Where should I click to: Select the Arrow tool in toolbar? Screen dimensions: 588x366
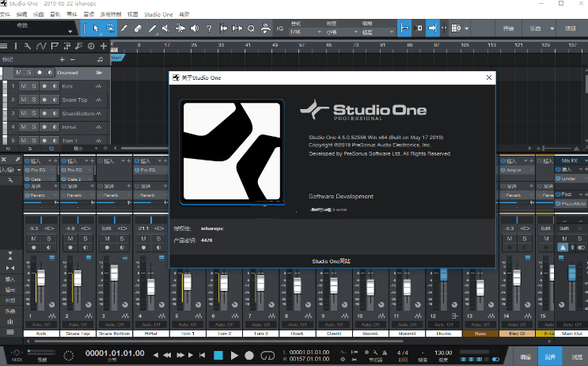[x=96, y=28]
